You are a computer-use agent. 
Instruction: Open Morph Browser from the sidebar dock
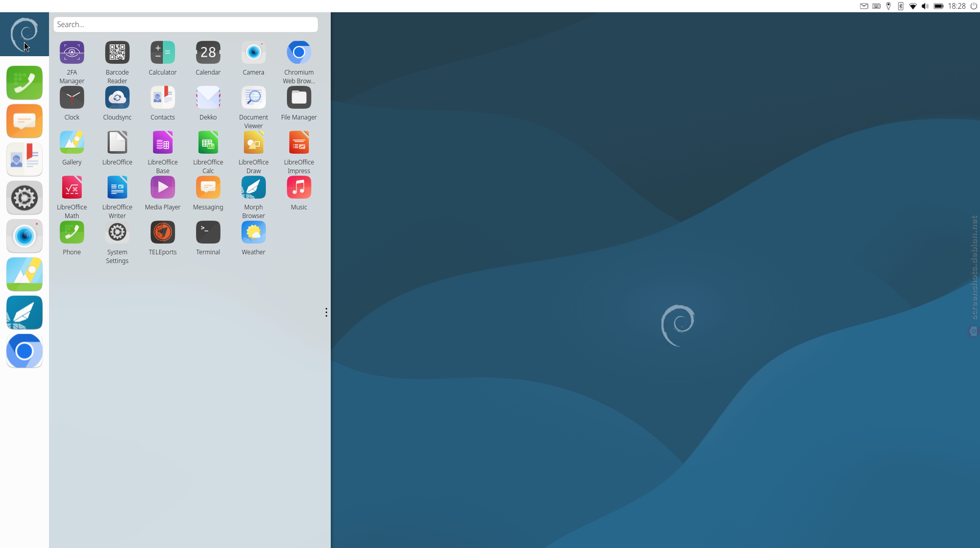pos(24,313)
